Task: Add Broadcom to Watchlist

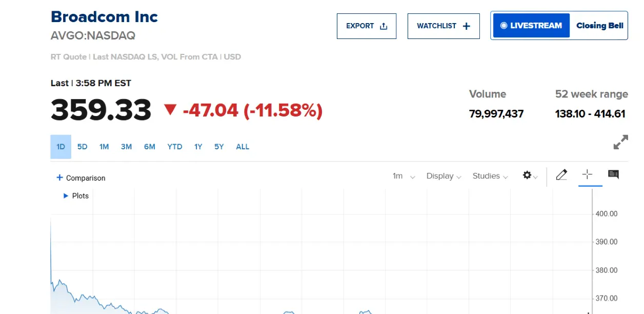Action: pyautogui.click(x=443, y=26)
